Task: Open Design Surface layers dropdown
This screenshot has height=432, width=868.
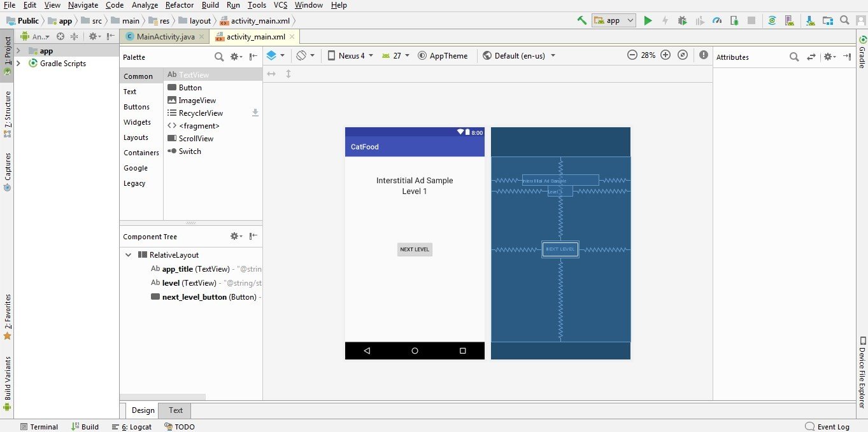Action: coord(275,55)
